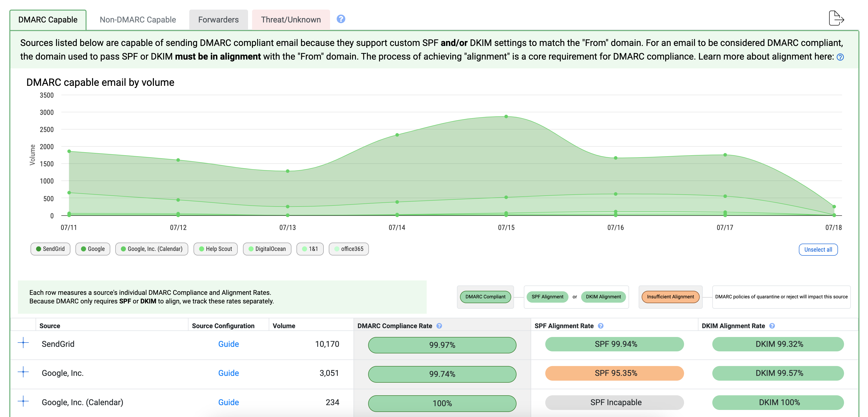Click the alignment learn-more help icon
The width and height of the screenshot is (868, 417).
[840, 57]
